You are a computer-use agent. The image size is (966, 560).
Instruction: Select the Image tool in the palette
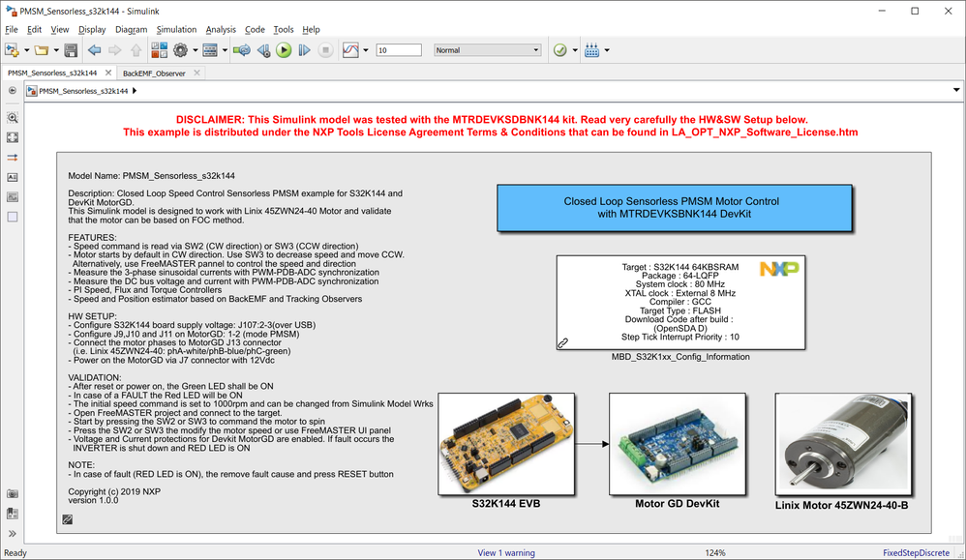click(13, 197)
